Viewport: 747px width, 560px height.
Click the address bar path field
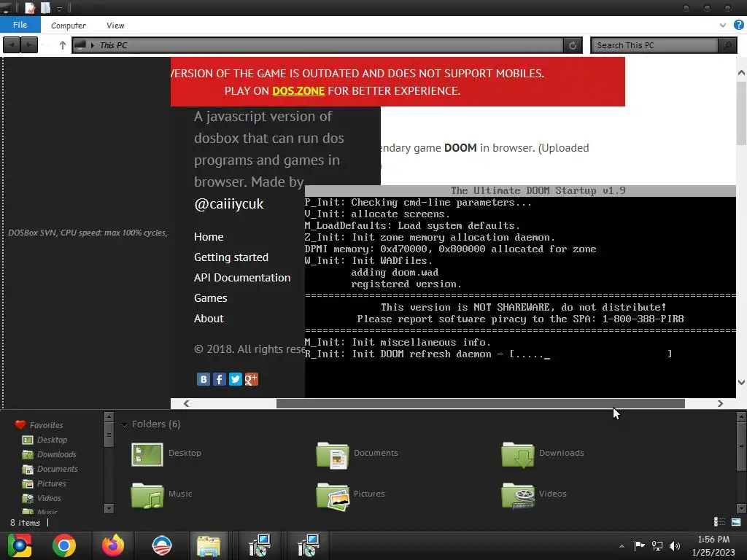coord(318,45)
